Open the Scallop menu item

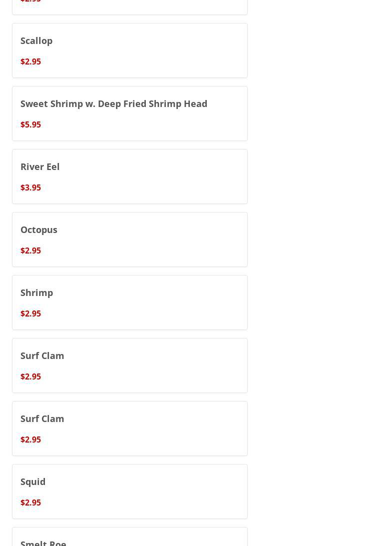[x=36, y=40]
